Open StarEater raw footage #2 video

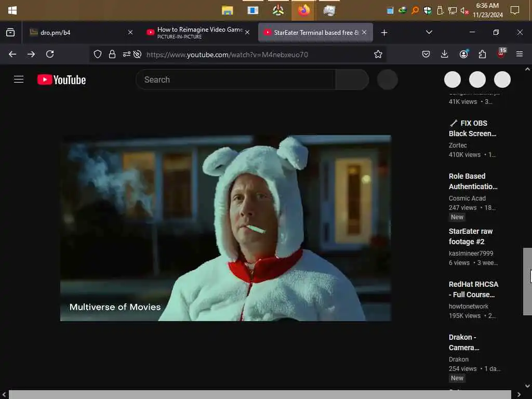pos(471,236)
